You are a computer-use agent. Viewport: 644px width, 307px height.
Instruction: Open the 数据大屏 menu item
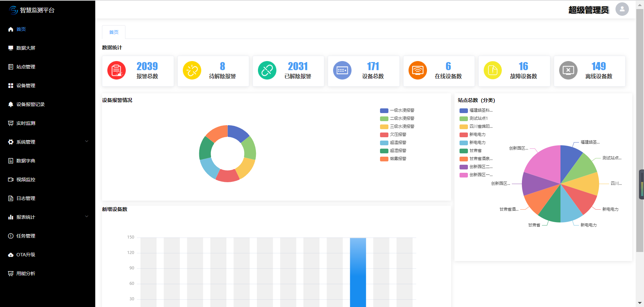coord(48,48)
